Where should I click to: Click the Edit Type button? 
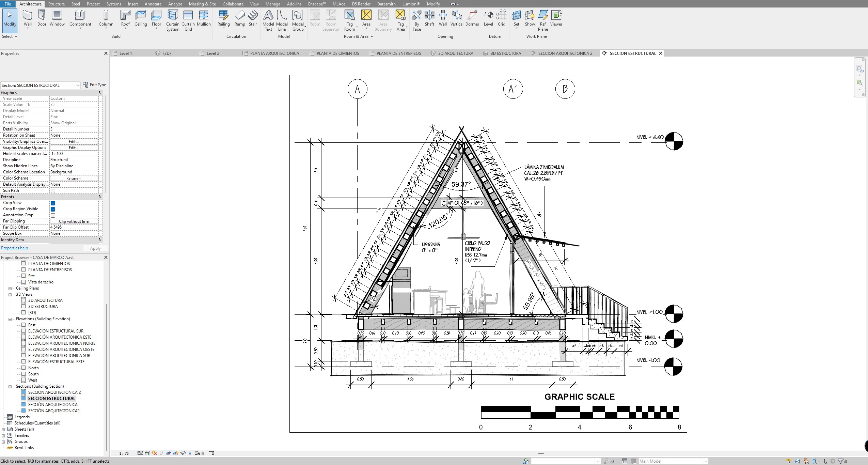pos(94,85)
